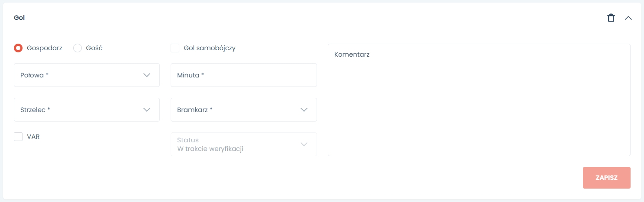Click the chevron in the Status field
This screenshot has width=644, height=202.
click(304, 144)
